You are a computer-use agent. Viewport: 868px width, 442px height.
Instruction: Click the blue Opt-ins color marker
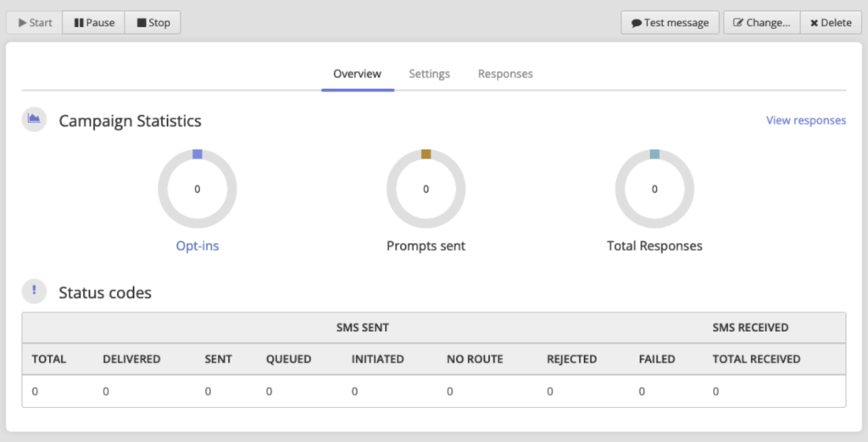click(198, 154)
